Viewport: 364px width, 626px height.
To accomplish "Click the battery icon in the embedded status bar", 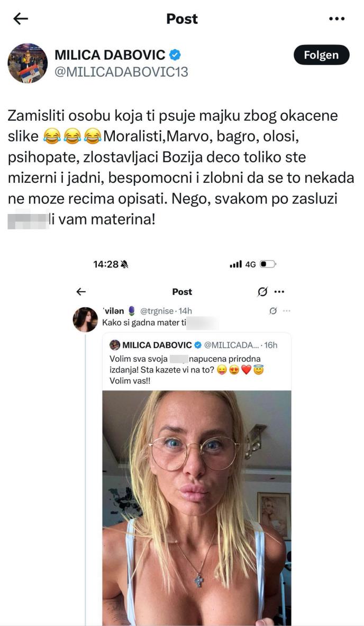I will (x=268, y=264).
